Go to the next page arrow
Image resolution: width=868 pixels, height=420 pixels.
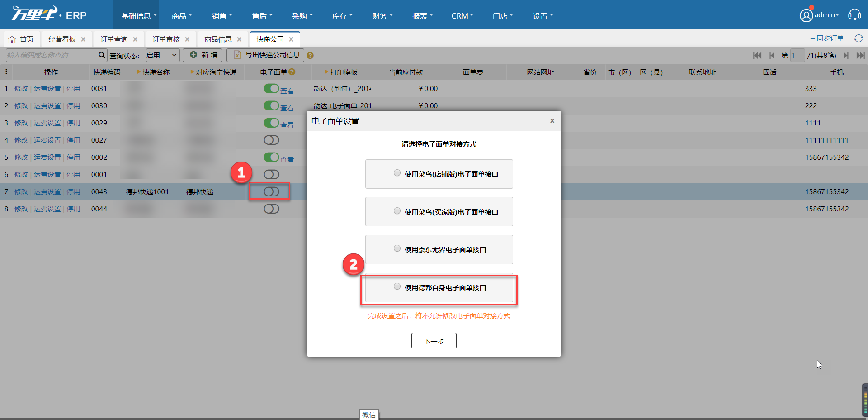846,55
